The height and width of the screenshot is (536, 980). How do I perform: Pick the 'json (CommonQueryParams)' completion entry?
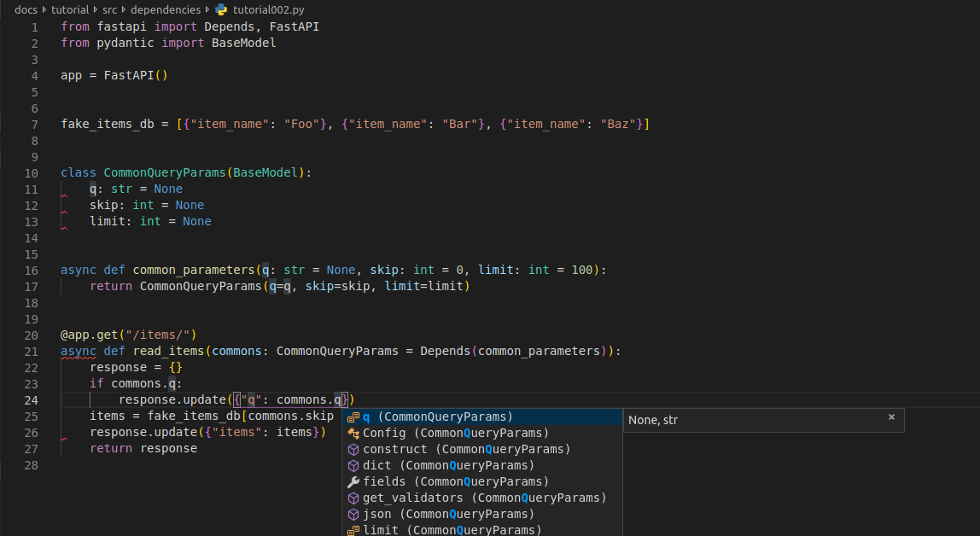[448, 515]
